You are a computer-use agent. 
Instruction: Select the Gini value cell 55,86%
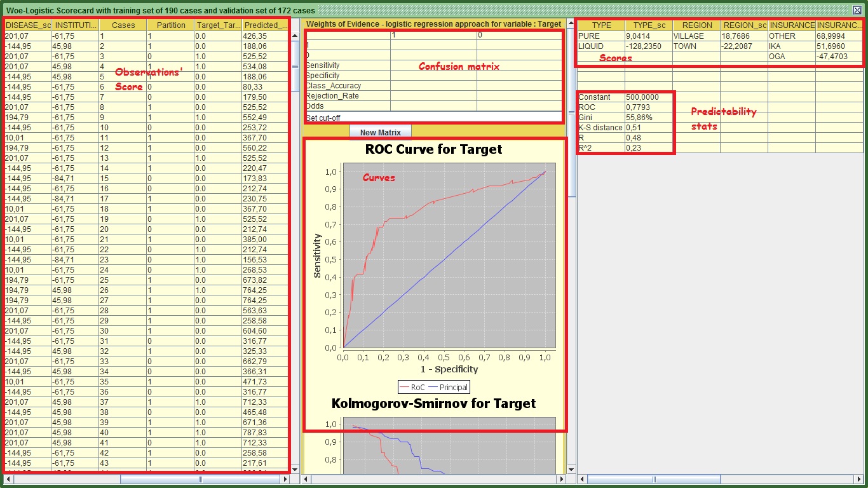648,118
